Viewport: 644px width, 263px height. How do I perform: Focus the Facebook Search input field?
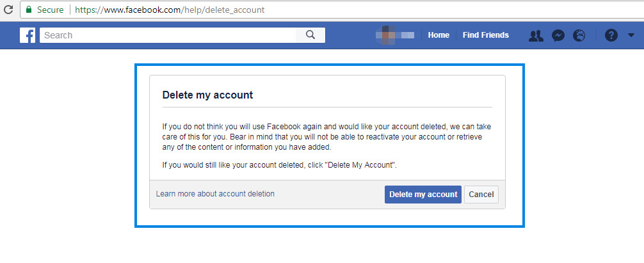[168, 35]
